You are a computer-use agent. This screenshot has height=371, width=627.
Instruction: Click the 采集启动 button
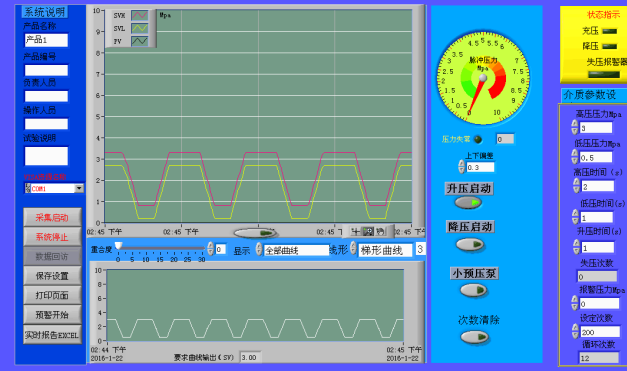(52, 217)
